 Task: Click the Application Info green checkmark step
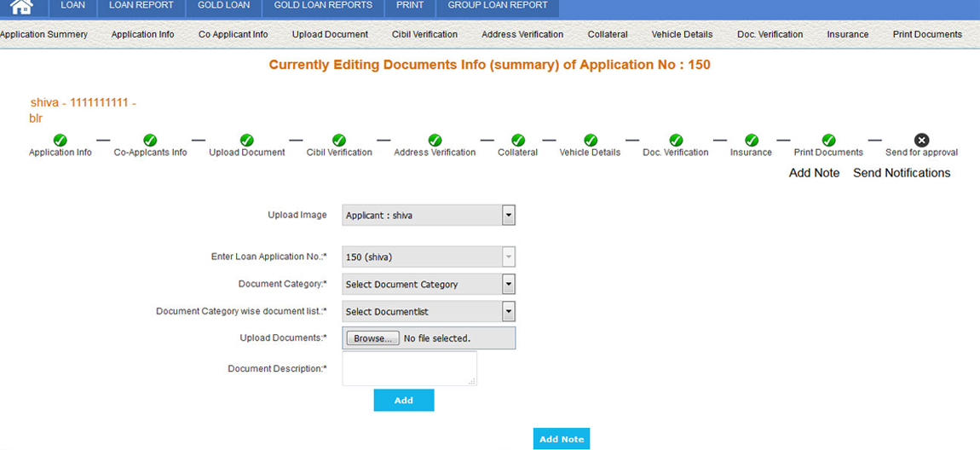click(60, 141)
